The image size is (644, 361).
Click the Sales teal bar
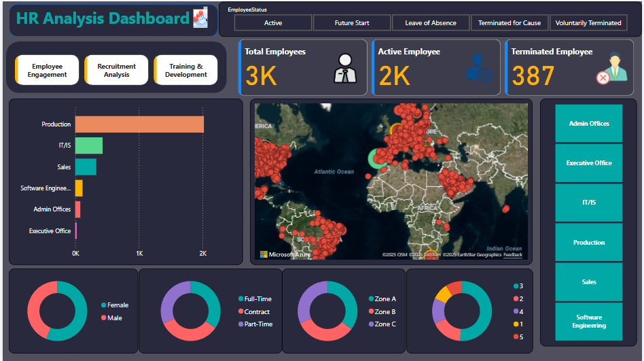86,167
